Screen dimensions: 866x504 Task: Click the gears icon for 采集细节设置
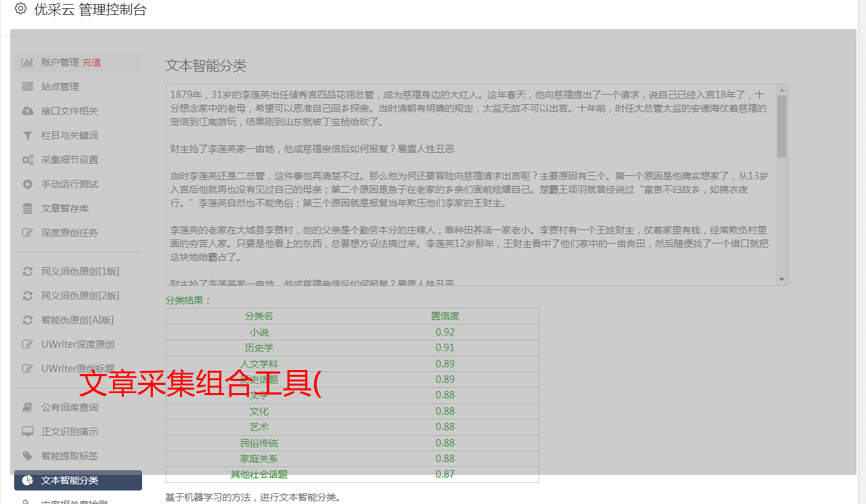pyautogui.click(x=27, y=160)
